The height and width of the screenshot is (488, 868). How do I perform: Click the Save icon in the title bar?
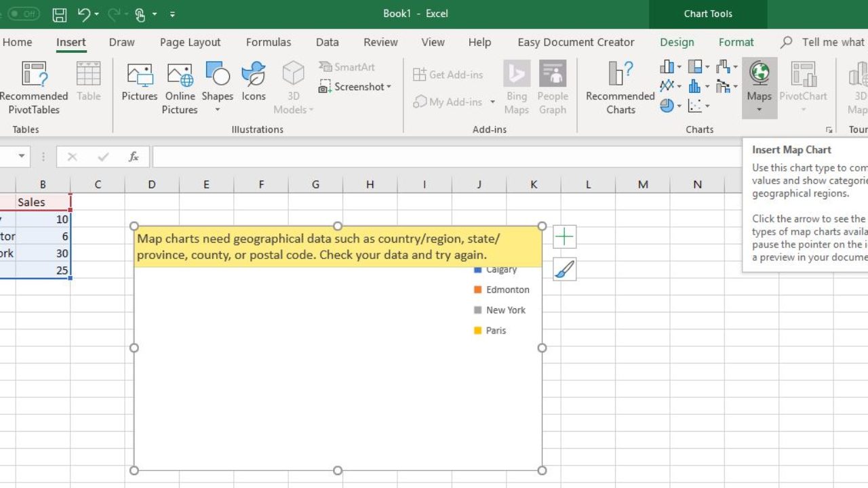60,14
